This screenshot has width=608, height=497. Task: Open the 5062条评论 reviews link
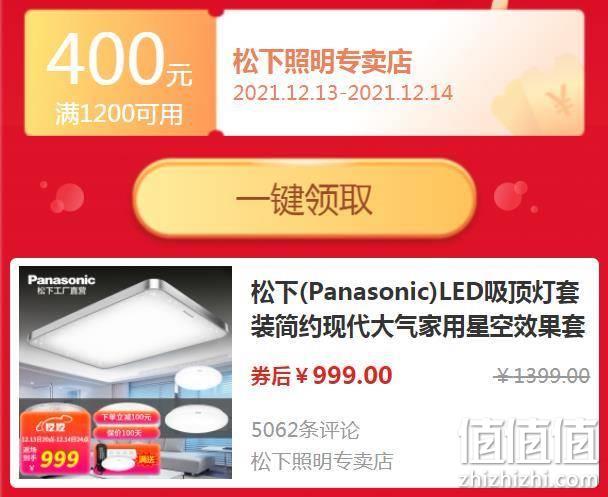[x=306, y=430]
